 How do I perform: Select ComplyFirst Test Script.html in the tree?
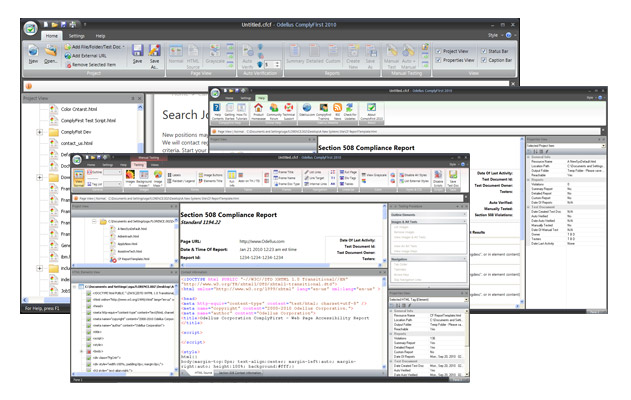coord(88,120)
